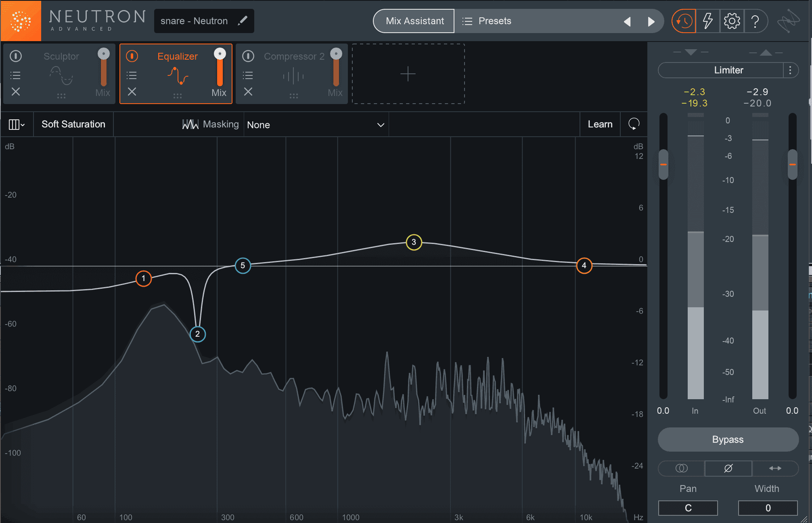Click the orange Neutron logo icon

coord(21,21)
